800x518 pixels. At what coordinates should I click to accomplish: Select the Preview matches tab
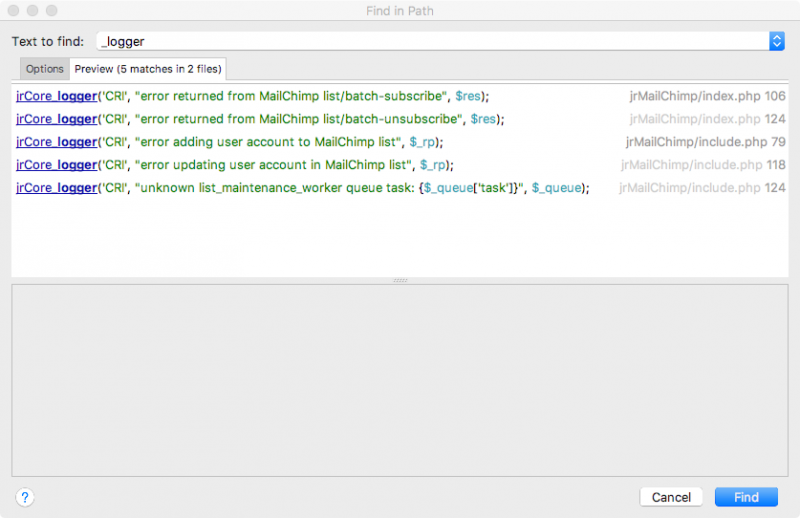149,69
